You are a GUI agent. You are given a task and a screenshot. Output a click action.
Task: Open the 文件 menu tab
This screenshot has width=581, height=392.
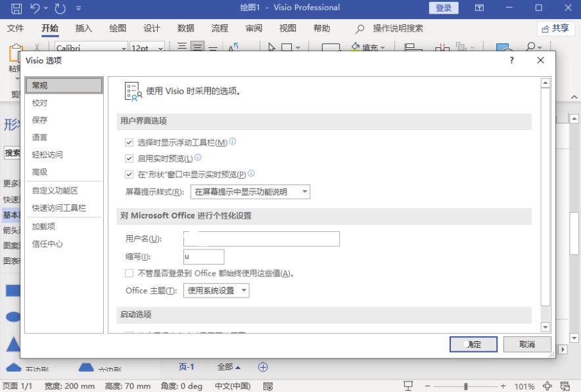(x=15, y=28)
